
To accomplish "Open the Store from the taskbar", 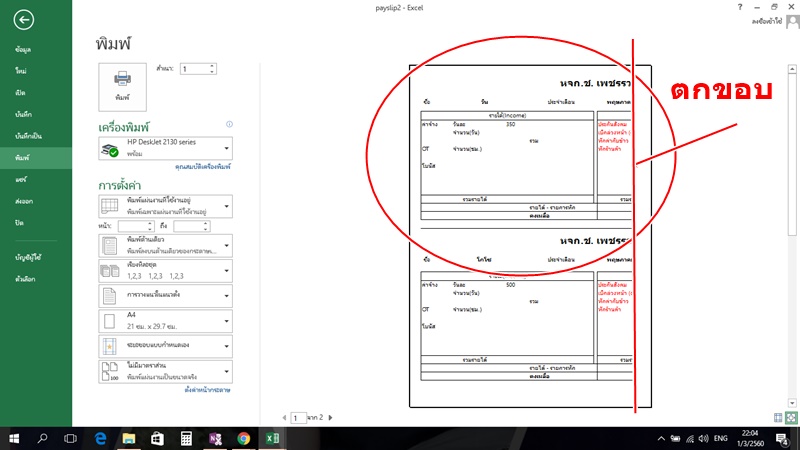I will click(x=157, y=439).
